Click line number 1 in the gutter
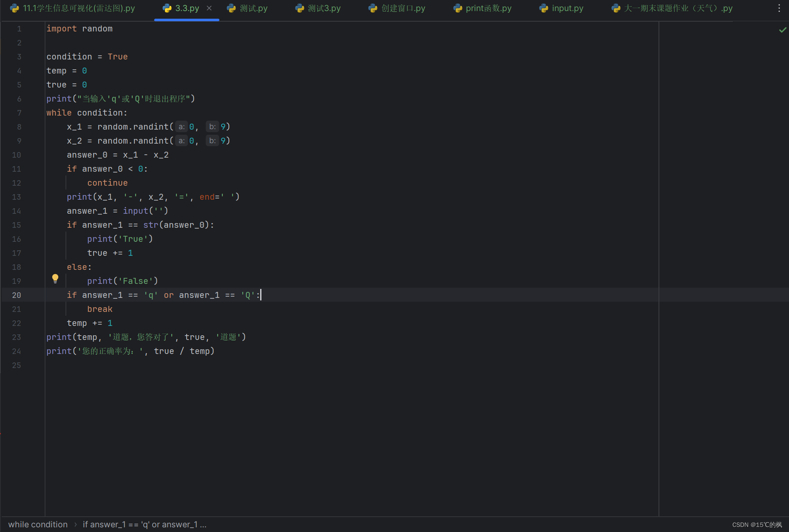The image size is (789, 532). coord(19,28)
